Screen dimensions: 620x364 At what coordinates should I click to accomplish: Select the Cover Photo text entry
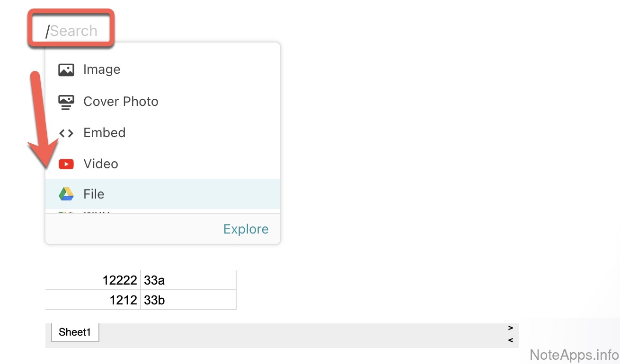(121, 102)
